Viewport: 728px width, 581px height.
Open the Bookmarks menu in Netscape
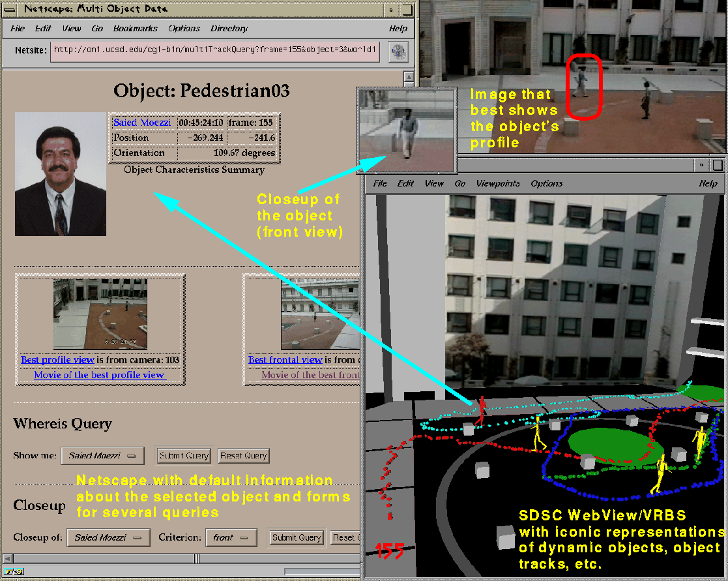tap(135, 29)
